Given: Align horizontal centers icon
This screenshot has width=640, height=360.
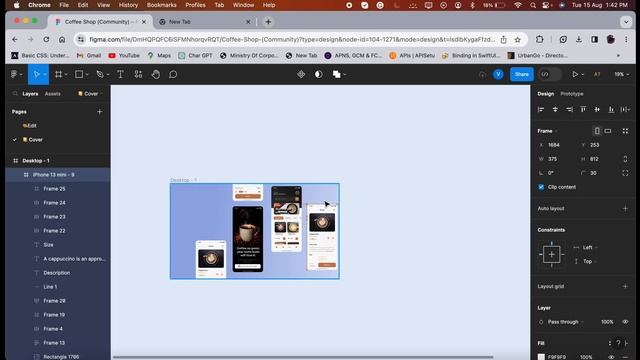Looking at the screenshot, I should (555, 109).
